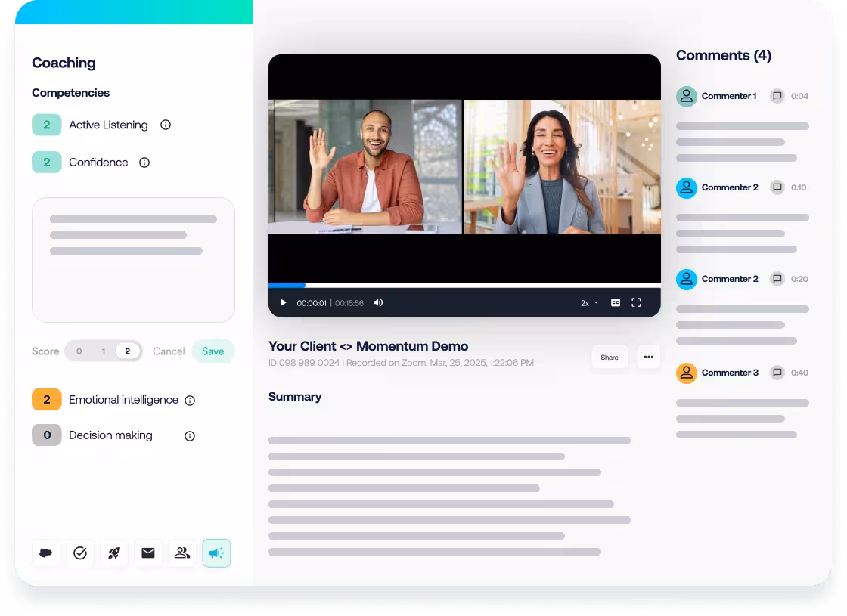Select score 2 option
This screenshot has width=847, height=616.
pyautogui.click(x=128, y=351)
